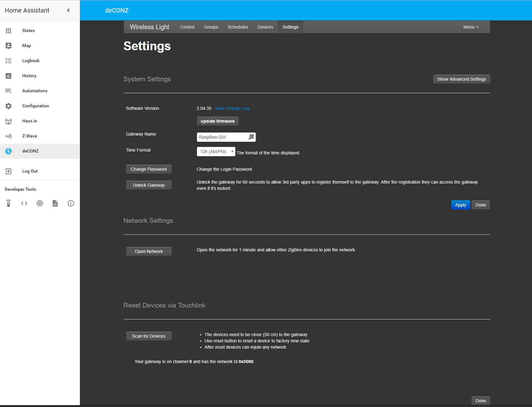Open the States code brackets developer tool

[24, 203]
